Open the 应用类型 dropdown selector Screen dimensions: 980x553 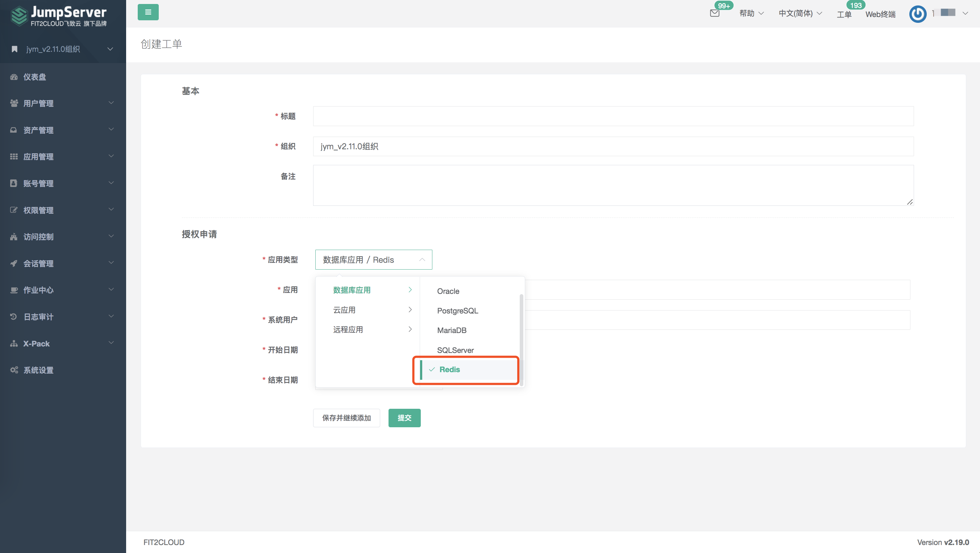(373, 260)
